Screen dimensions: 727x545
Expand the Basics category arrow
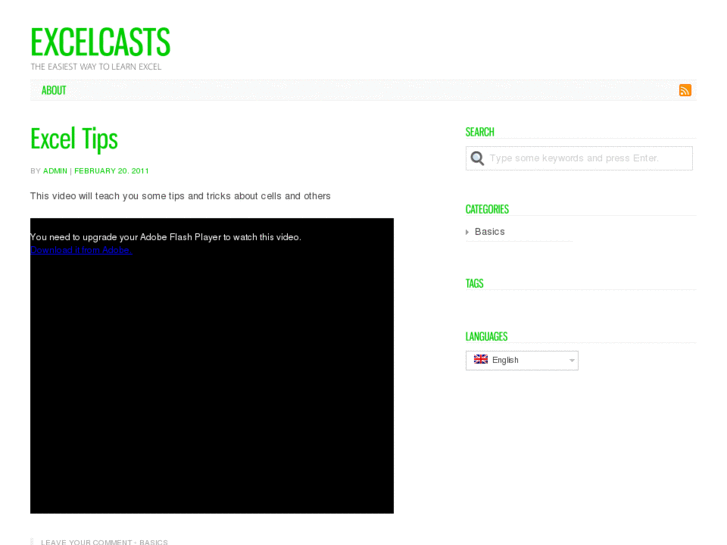(467, 232)
